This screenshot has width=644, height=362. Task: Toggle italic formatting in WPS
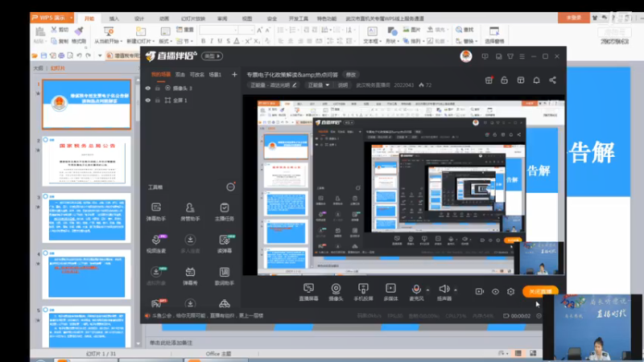(x=211, y=41)
